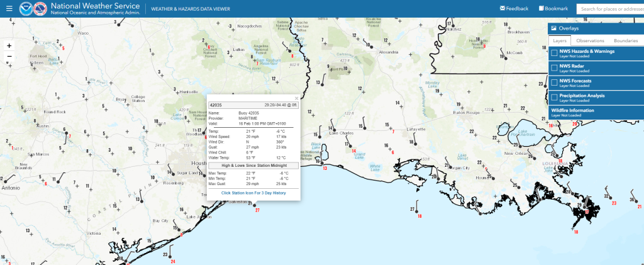Select the Layers tab
This screenshot has width=644, height=265.
click(560, 41)
